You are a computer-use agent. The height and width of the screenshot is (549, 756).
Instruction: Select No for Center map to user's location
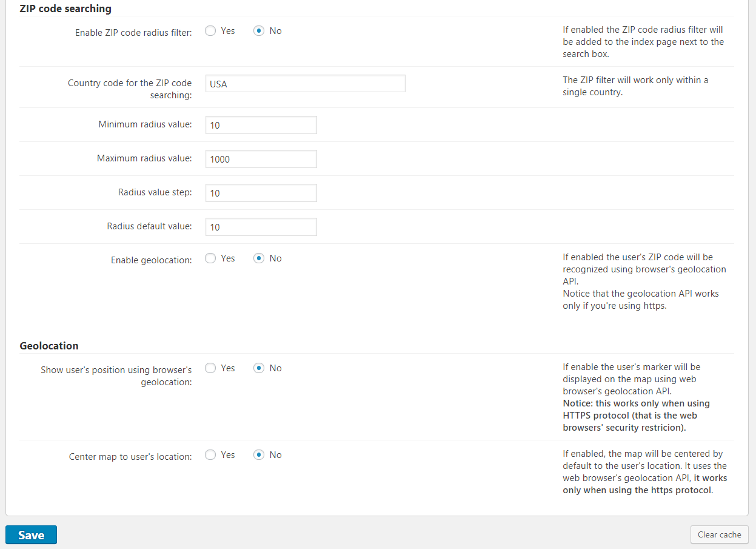pyautogui.click(x=259, y=455)
